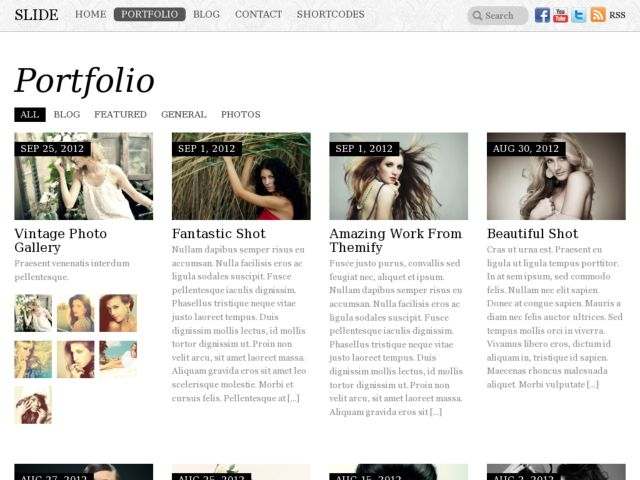640x480 pixels.
Task: Go to the SLIDE site logo
Action: pyautogui.click(x=36, y=15)
